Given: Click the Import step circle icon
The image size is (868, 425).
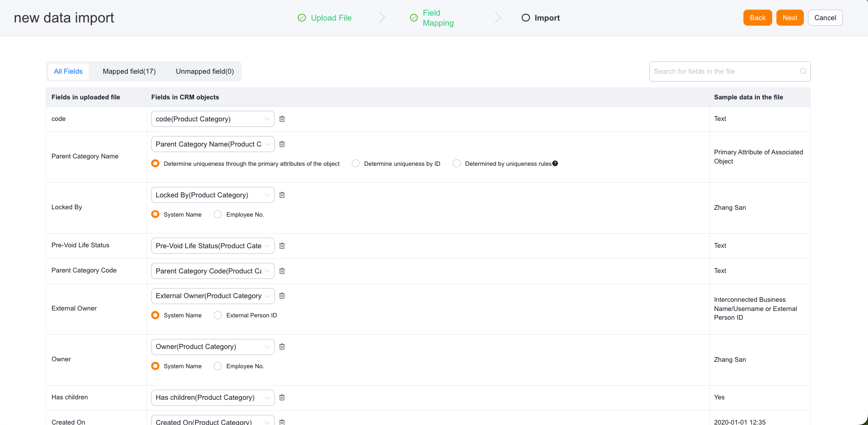Looking at the screenshot, I should click(526, 18).
